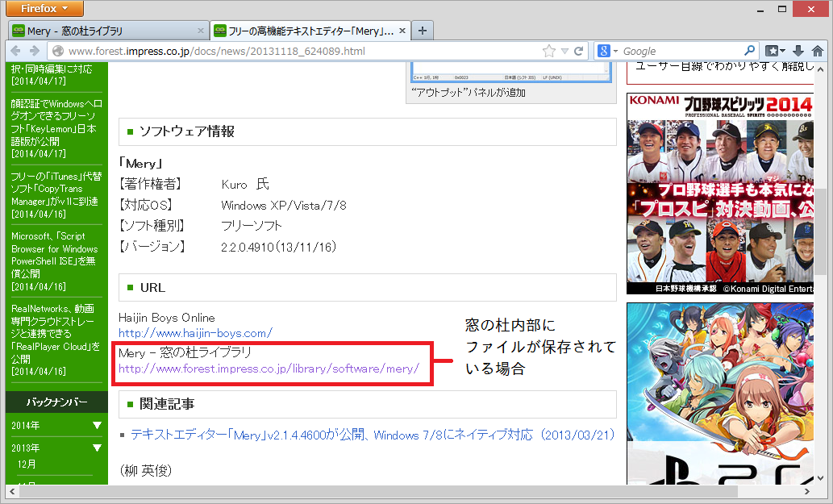Open a new tab with the plus button

(x=423, y=31)
